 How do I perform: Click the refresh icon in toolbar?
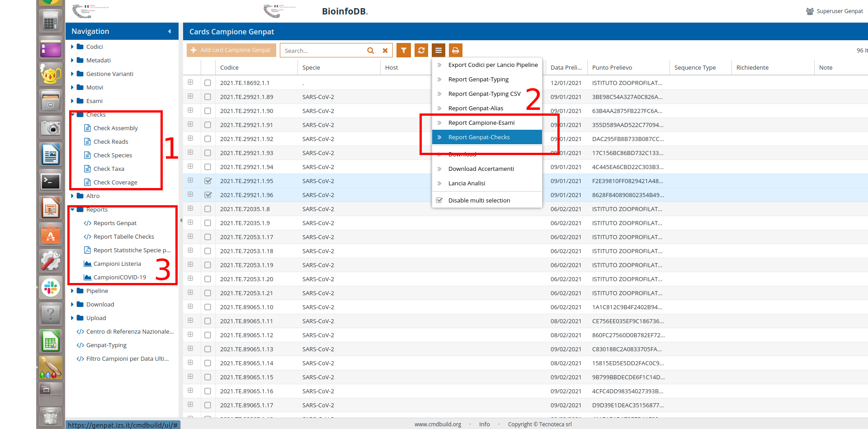tap(421, 50)
